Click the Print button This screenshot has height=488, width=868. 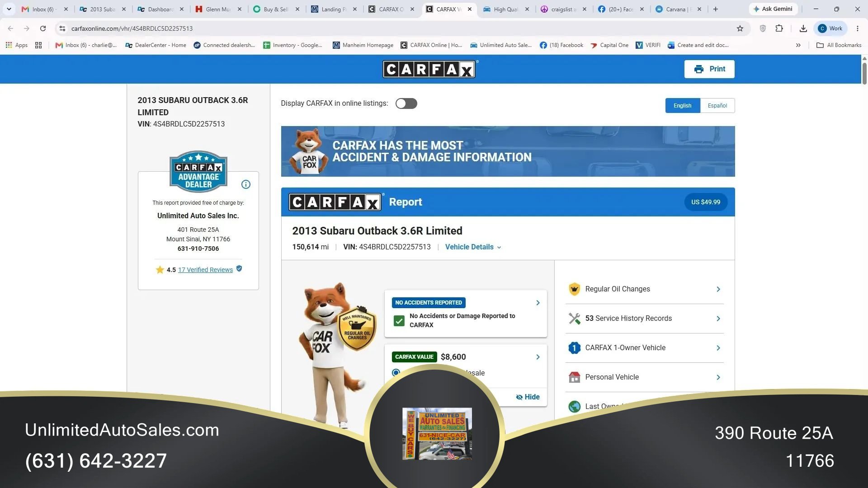pyautogui.click(x=709, y=69)
